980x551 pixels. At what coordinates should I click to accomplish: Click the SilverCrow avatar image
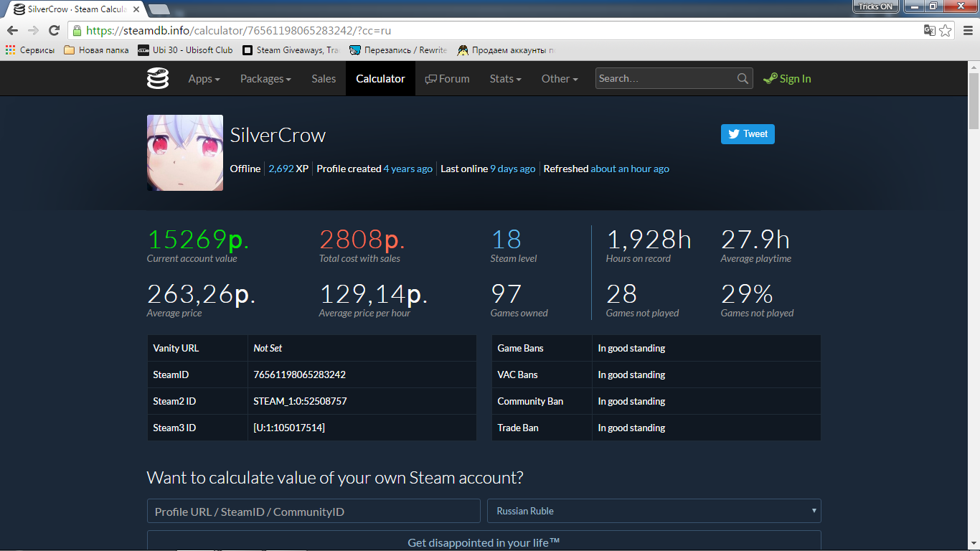coord(185,153)
